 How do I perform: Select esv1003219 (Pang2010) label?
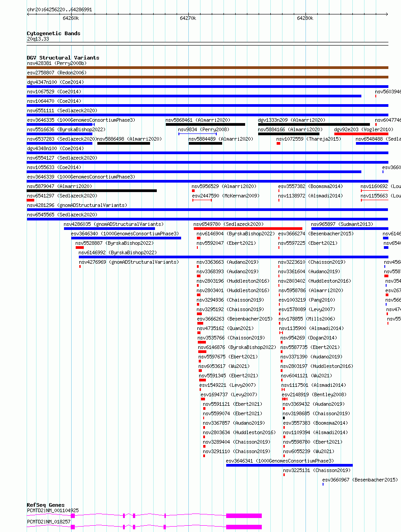coord(307,301)
